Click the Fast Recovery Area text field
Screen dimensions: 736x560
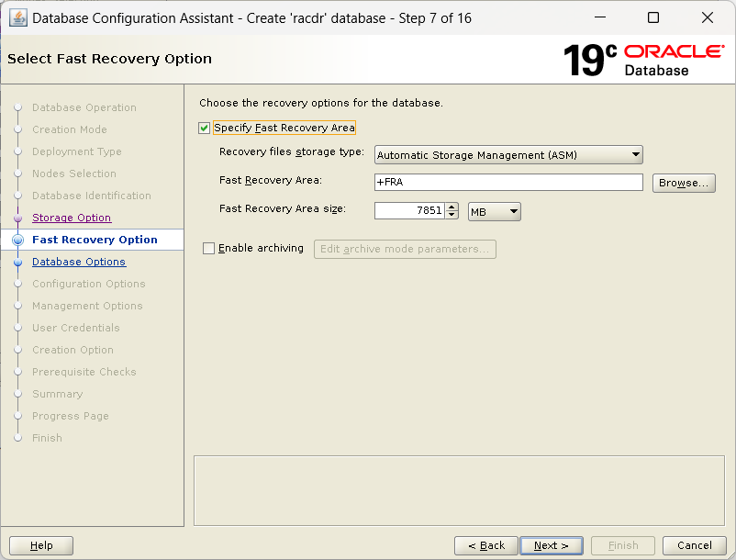(508, 182)
